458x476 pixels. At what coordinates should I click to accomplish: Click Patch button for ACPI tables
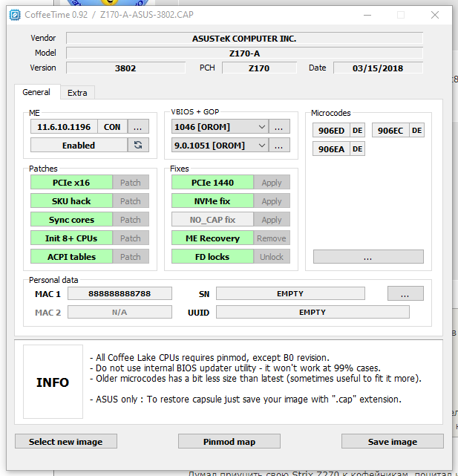pos(131,256)
